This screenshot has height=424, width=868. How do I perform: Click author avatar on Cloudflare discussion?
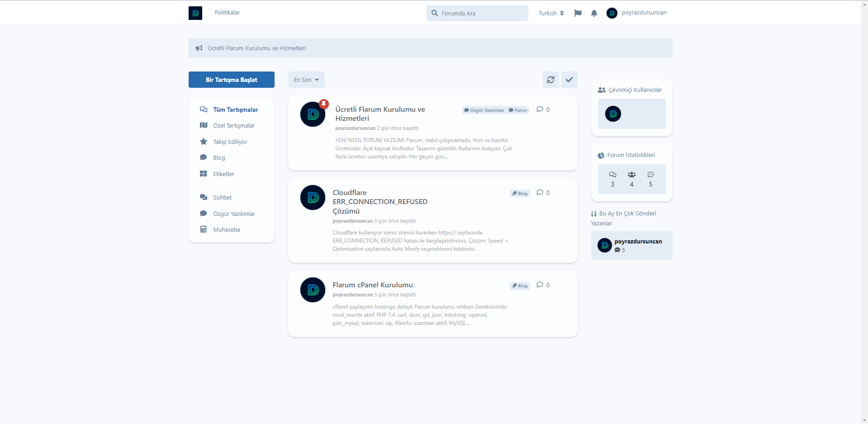(313, 198)
